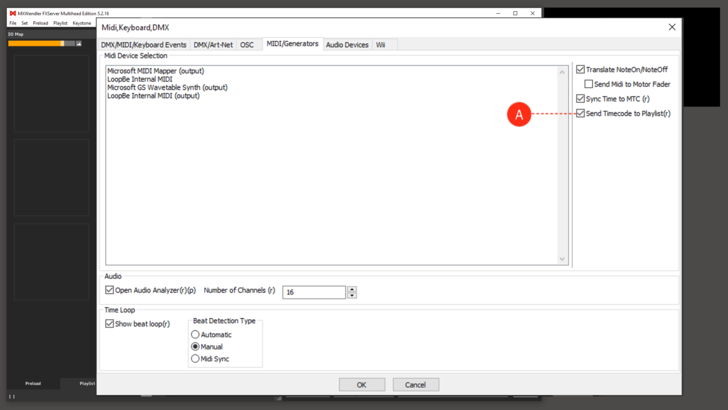Disable Send Timecode to Playlist checkbox

580,113
